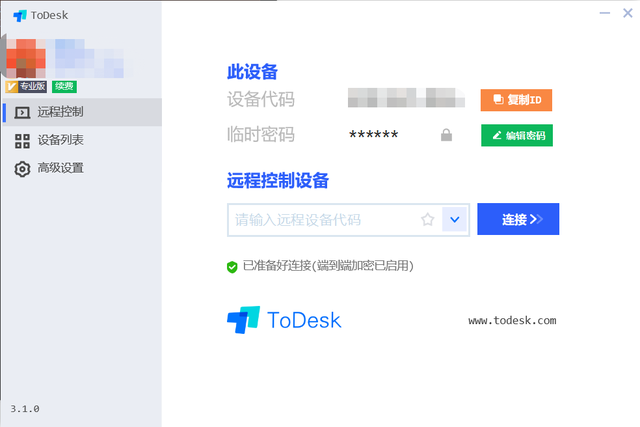Click the version number 3.1.0
This screenshot has height=427, width=640.
[25, 409]
